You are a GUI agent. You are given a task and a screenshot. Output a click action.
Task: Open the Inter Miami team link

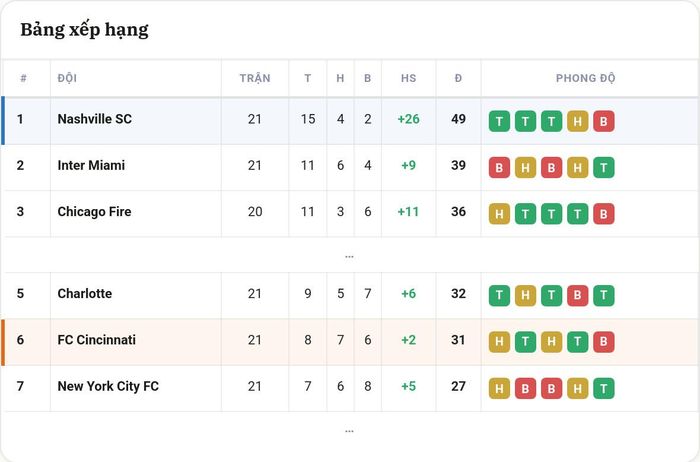(91, 166)
